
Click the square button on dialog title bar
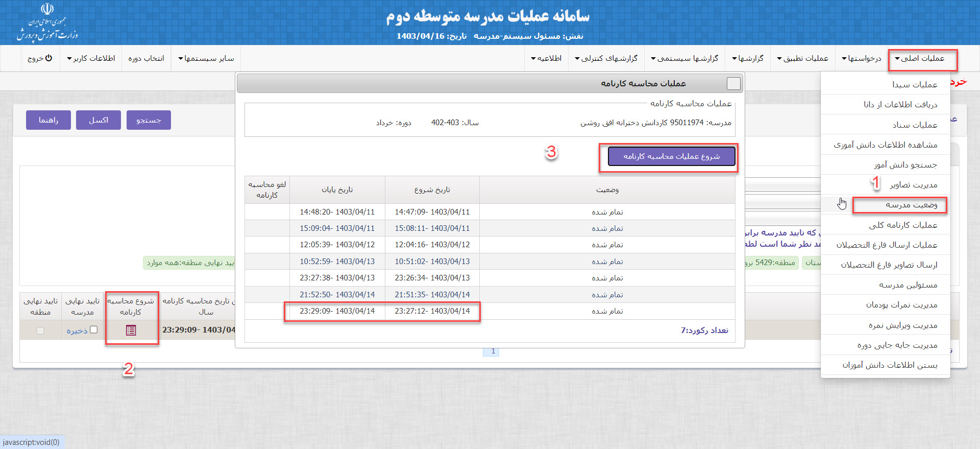point(733,83)
